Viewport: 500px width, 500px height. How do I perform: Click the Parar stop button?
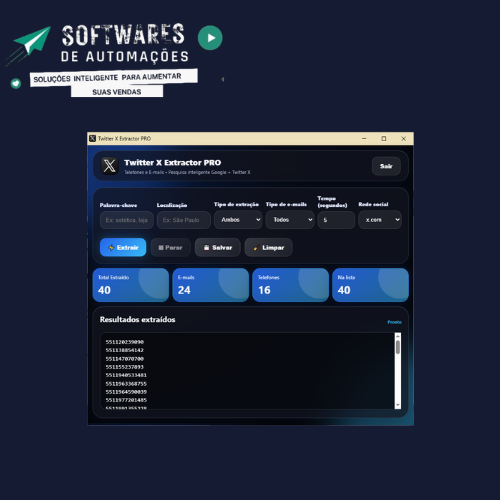(x=170, y=247)
